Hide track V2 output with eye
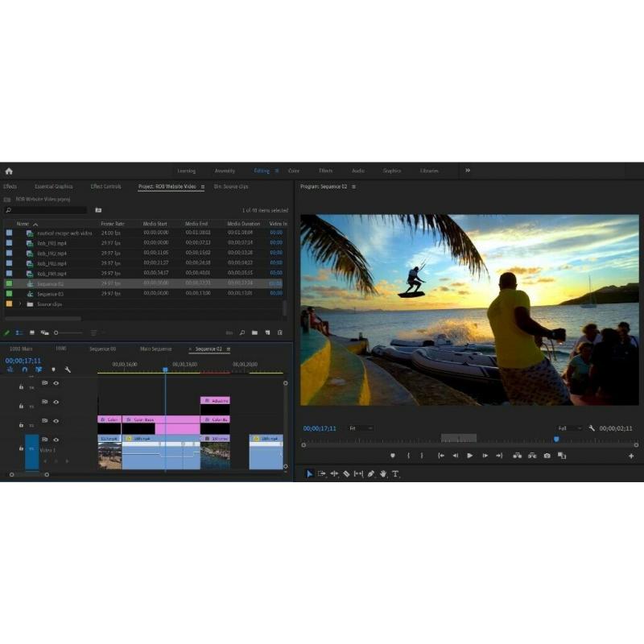Screen dimensions: 644x644 [x=56, y=421]
